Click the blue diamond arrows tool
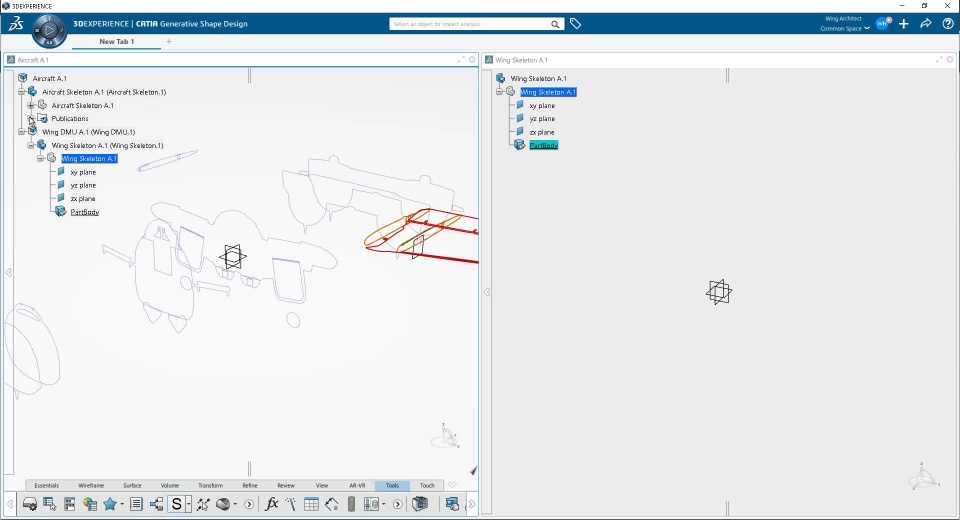 tap(331, 504)
